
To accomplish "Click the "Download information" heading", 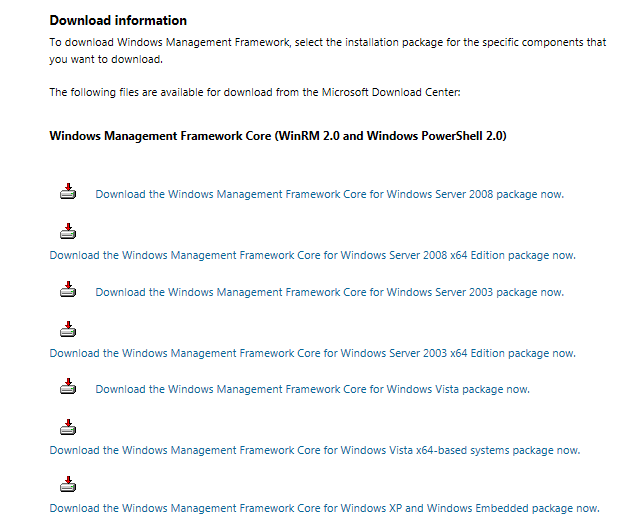I will point(118,20).
